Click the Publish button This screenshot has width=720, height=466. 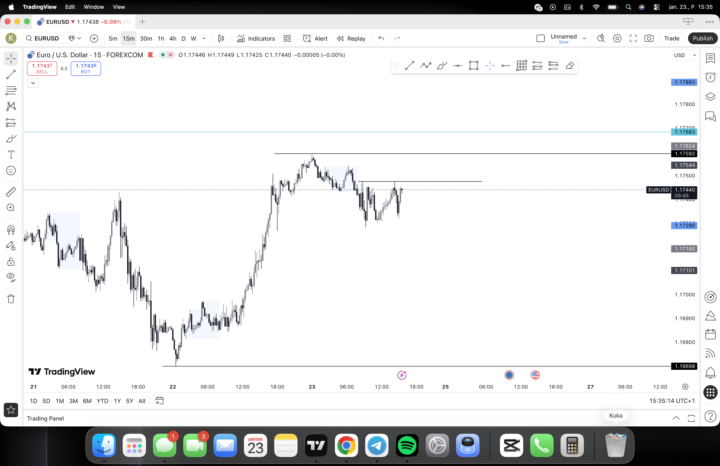[703, 39]
